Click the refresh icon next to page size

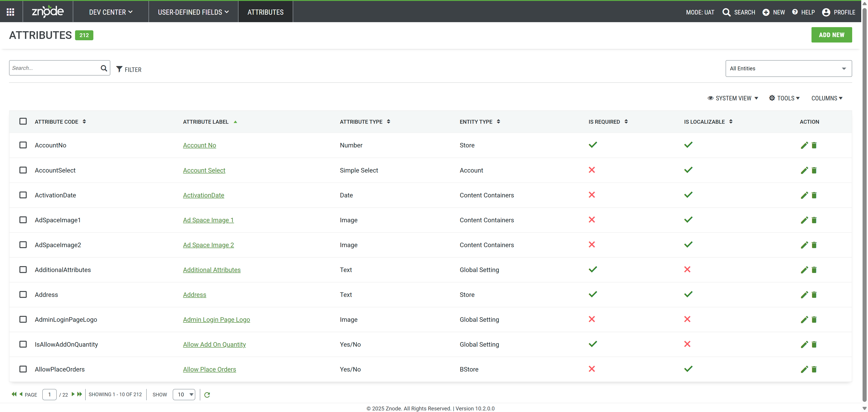pos(207,394)
